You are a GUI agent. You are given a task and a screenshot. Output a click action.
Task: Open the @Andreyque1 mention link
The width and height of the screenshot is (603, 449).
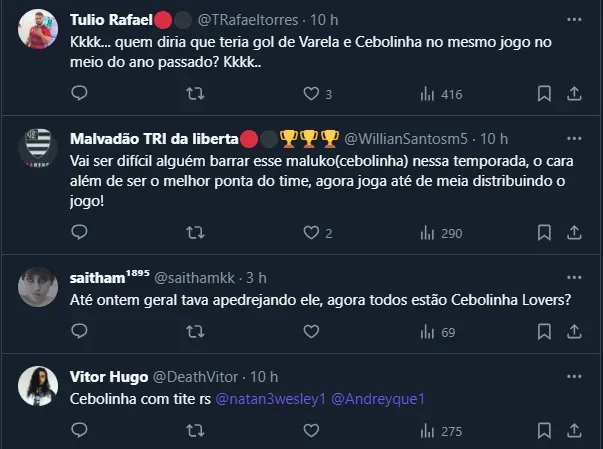pos(378,398)
